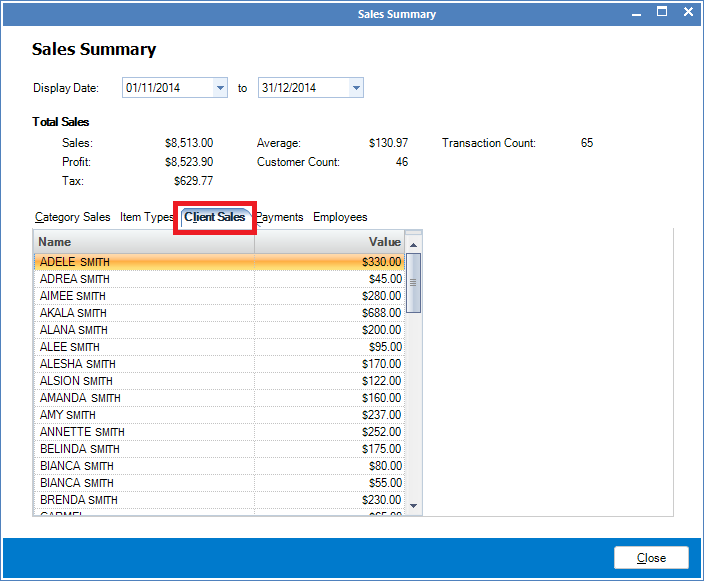Click the Close button
This screenshot has height=581, width=704.
[651, 558]
